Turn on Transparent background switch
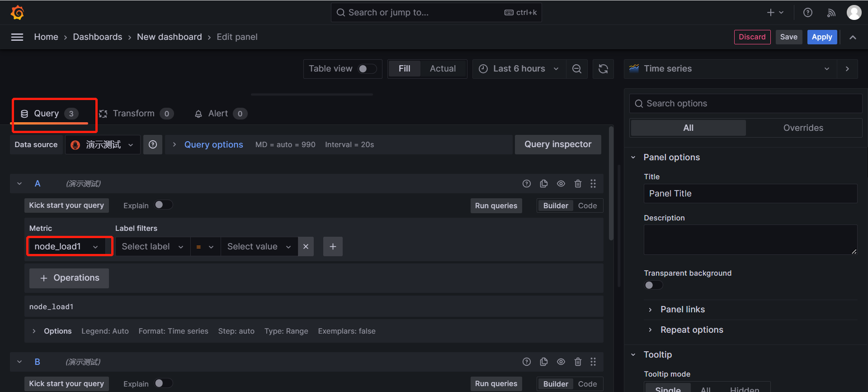868x392 pixels. pos(653,285)
